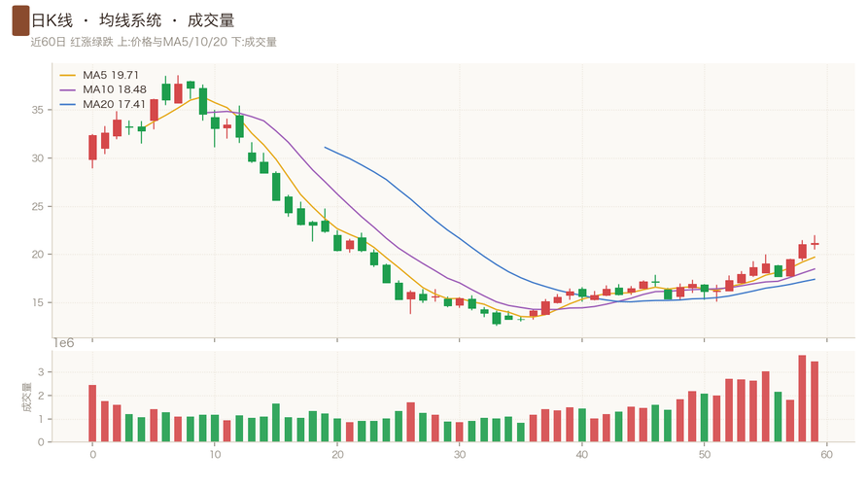Image resolution: width=868 pixels, height=486 pixels.
Task: Click the purple MA10 legend line swatch
Action: pos(67,89)
